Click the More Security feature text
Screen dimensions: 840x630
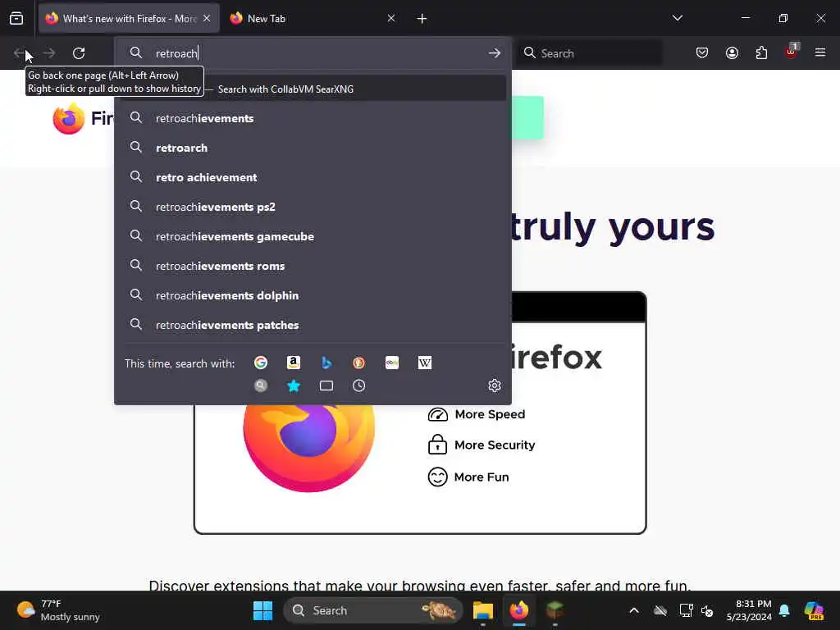click(495, 445)
